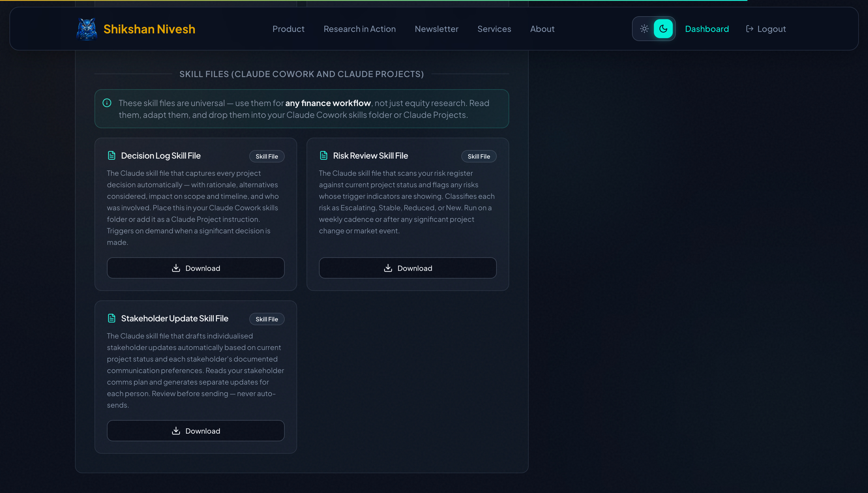The width and height of the screenshot is (868, 493).
Task: Go to the Newsletter page
Action: [437, 29]
